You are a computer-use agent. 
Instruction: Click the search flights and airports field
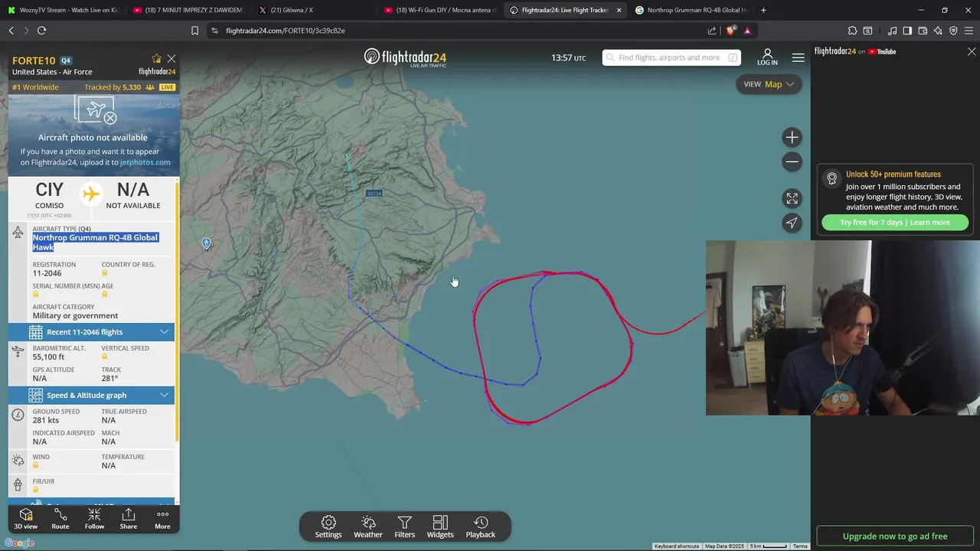click(x=671, y=57)
